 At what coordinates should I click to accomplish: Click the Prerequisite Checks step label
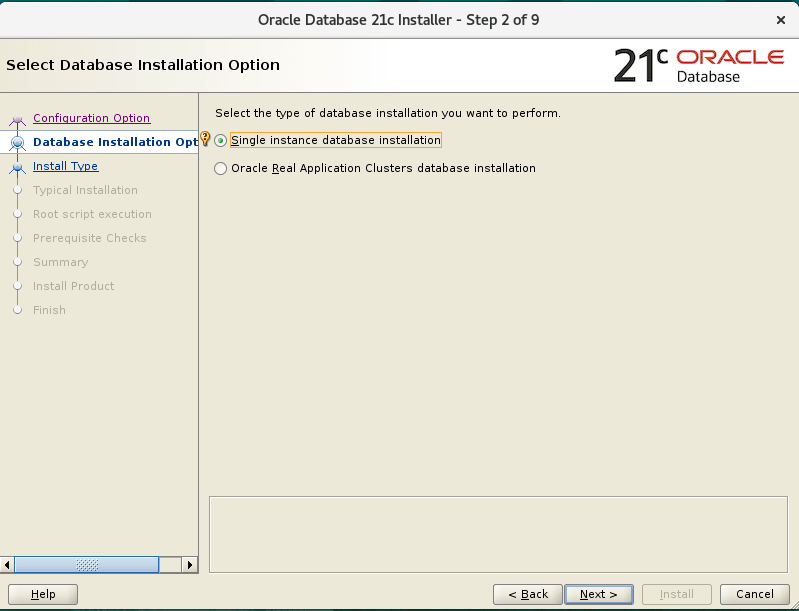(90, 238)
